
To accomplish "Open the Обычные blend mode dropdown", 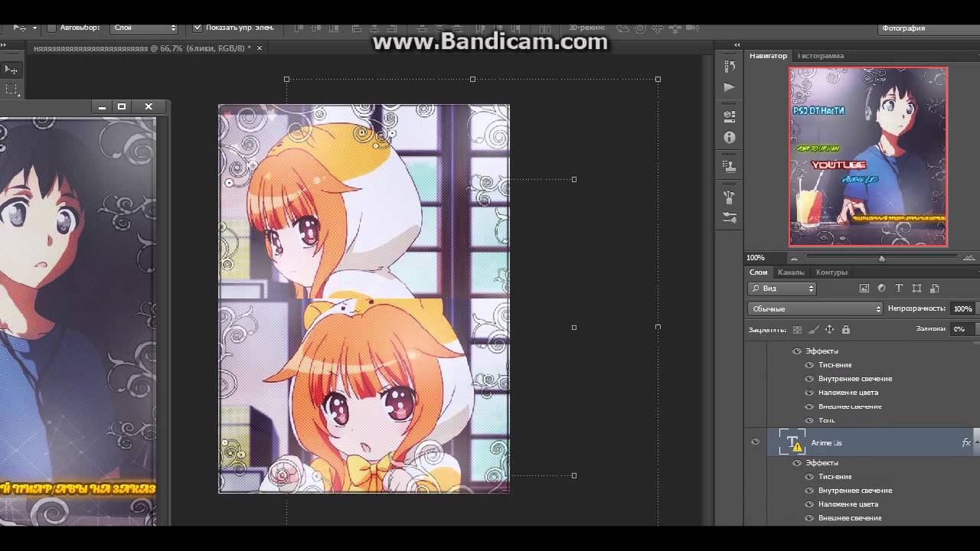I will coord(815,308).
